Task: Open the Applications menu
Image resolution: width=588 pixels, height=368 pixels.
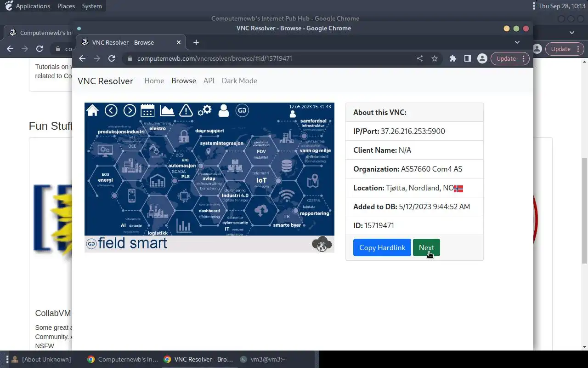Action: click(x=33, y=6)
